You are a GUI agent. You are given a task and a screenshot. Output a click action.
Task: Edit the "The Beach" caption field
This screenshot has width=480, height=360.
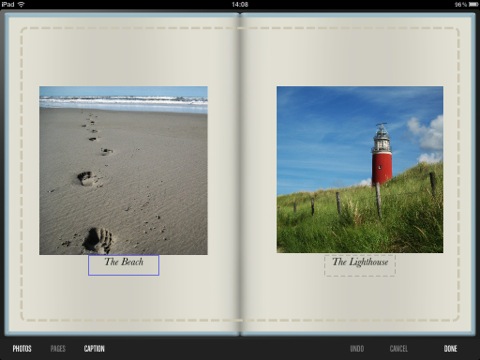pos(124,265)
